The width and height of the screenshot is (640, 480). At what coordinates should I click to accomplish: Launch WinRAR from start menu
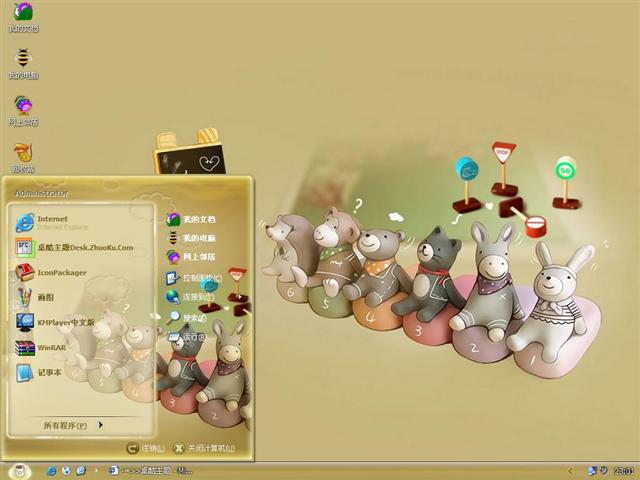[41, 347]
